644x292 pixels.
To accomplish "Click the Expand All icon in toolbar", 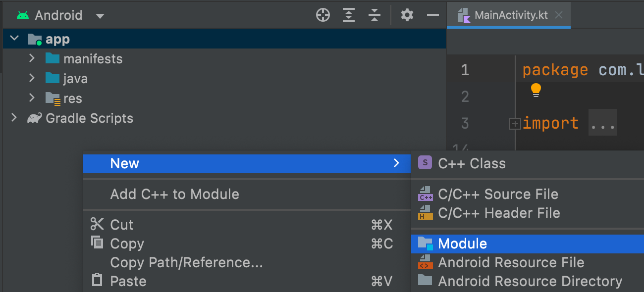I will (x=349, y=15).
